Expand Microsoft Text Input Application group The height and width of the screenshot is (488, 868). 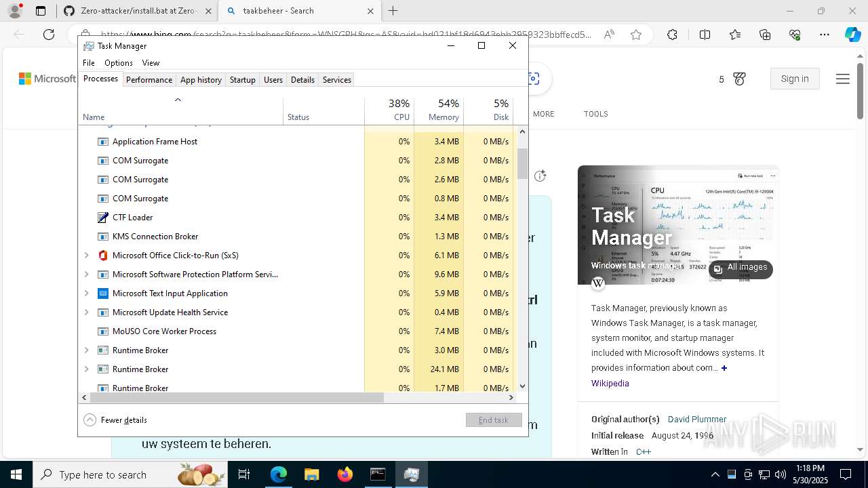86,293
